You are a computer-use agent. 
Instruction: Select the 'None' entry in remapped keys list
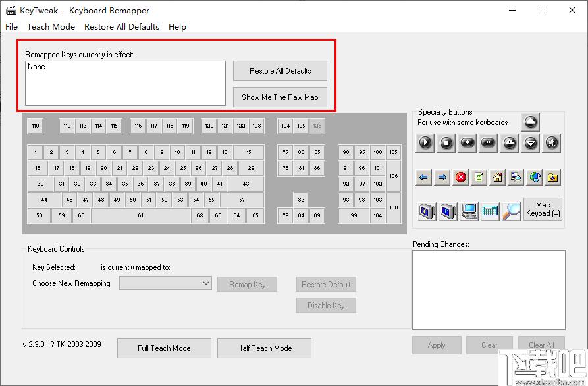coord(36,67)
